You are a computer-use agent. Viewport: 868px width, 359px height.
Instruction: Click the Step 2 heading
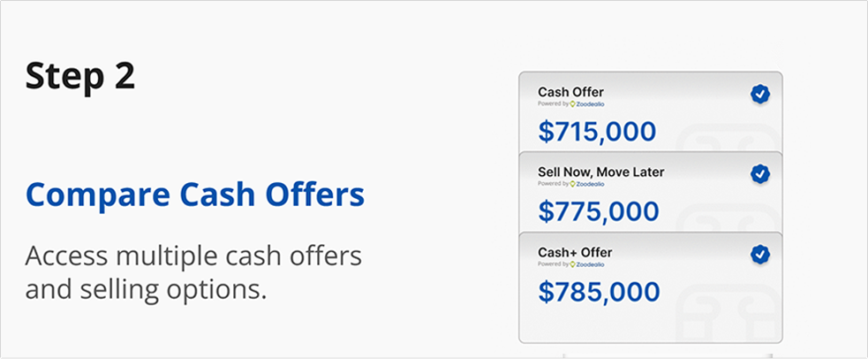[80, 76]
